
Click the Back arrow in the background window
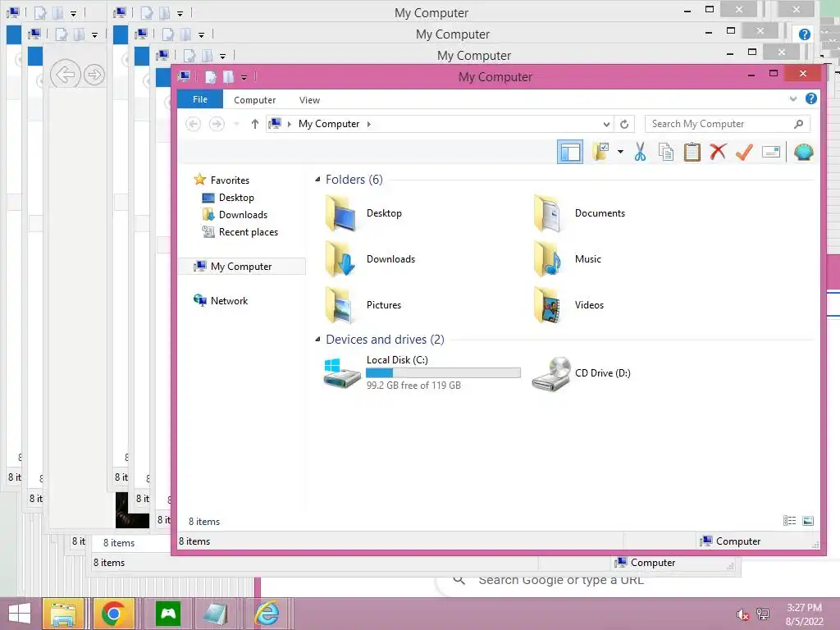[66, 75]
